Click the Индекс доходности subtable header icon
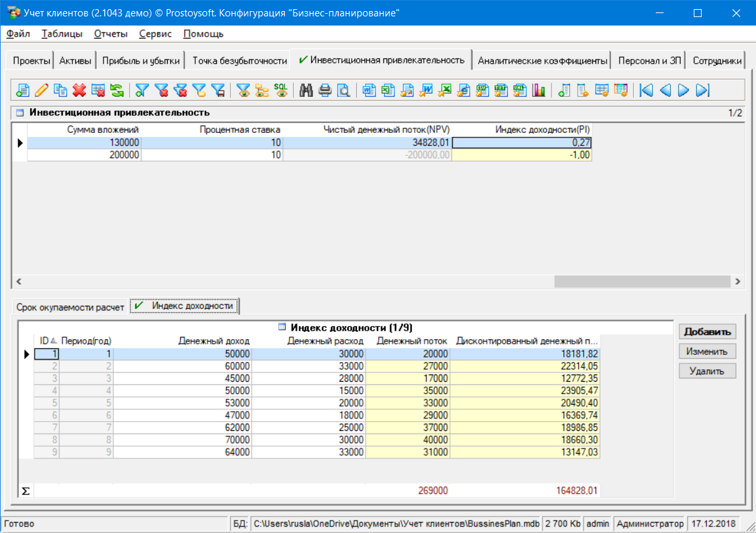The image size is (756, 533). coord(282,327)
